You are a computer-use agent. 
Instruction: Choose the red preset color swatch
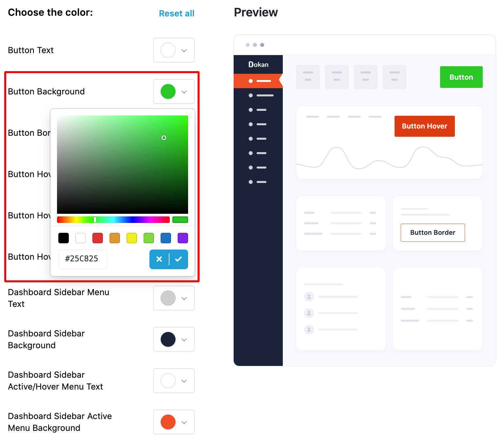coord(98,238)
